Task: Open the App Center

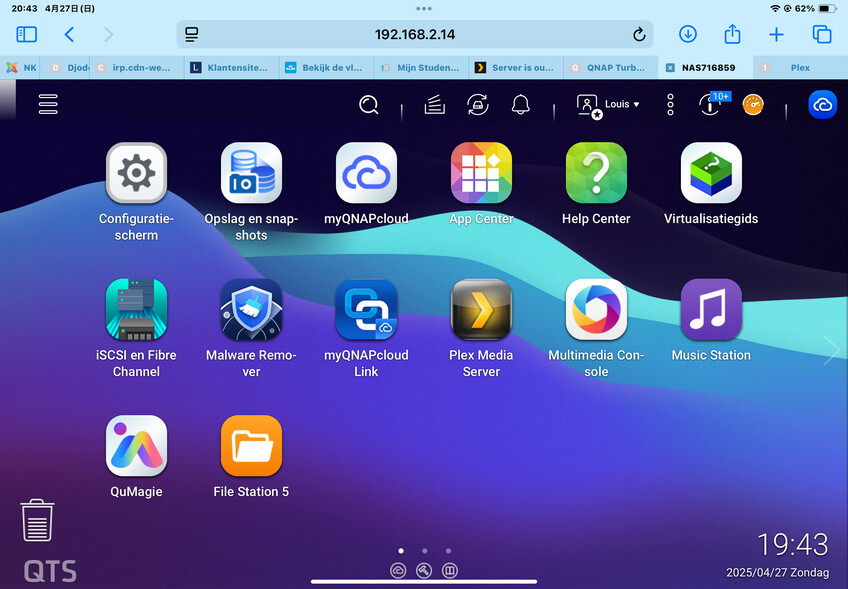Action: [x=481, y=173]
